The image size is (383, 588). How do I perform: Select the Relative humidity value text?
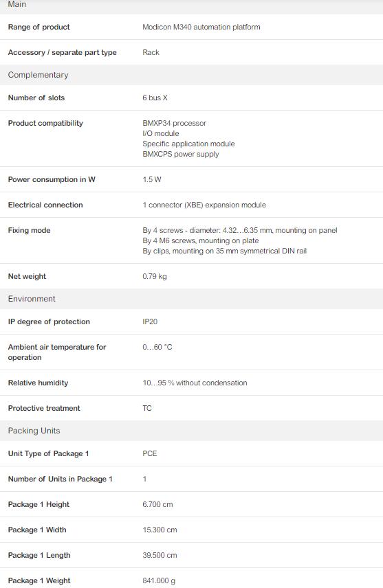pos(195,383)
